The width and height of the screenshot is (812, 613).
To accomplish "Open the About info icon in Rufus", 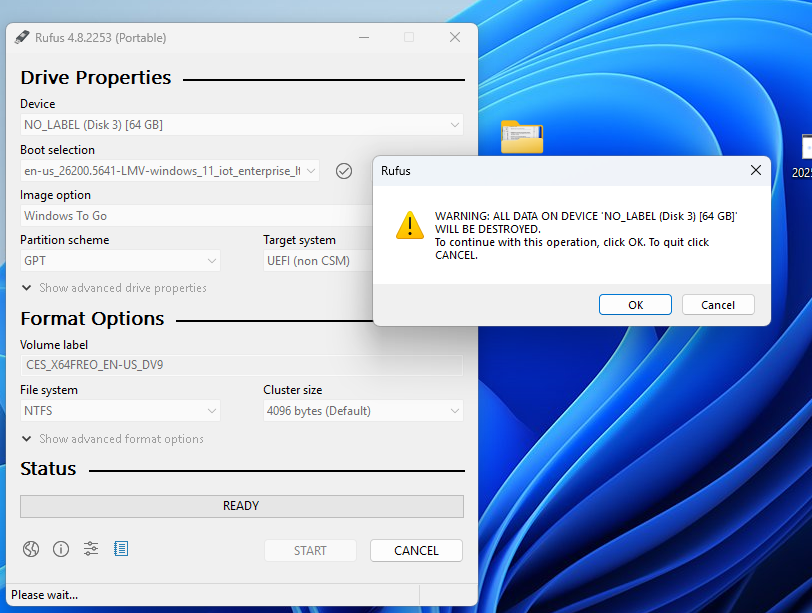I will tap(61, 549).
